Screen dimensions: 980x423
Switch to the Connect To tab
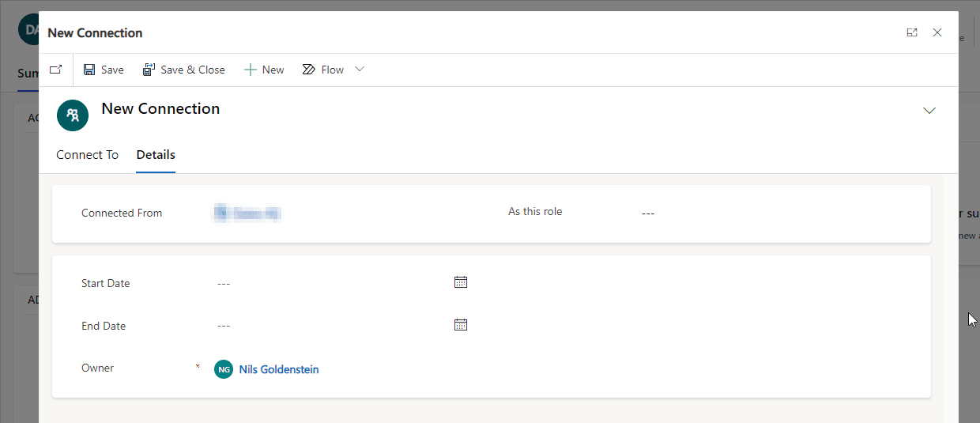(x=87, y=155)
